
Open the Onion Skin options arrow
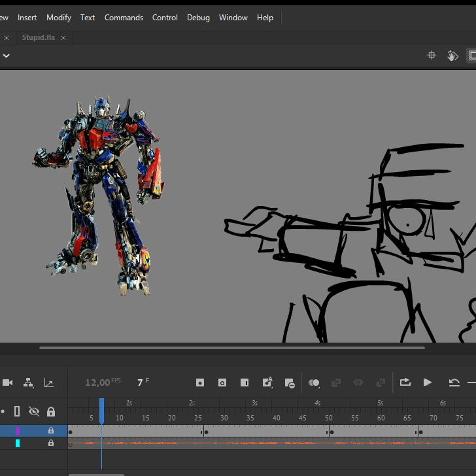click(x=319, y=387)
